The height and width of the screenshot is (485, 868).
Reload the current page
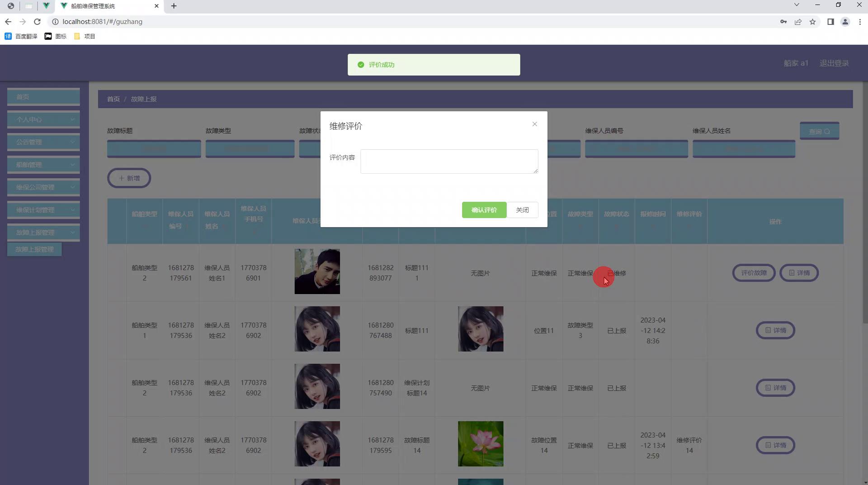tap(38, 22)
